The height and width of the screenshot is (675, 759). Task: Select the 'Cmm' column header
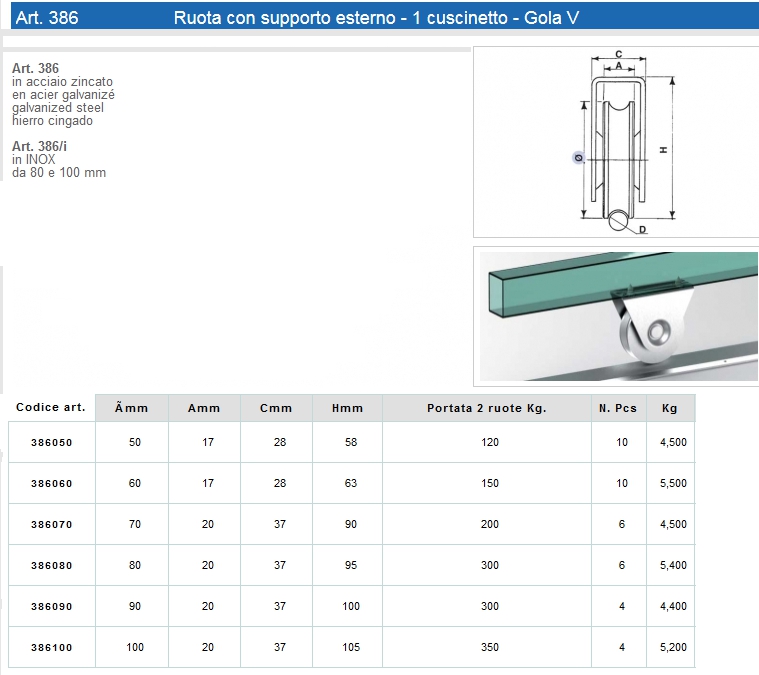[x=276, y=408]
